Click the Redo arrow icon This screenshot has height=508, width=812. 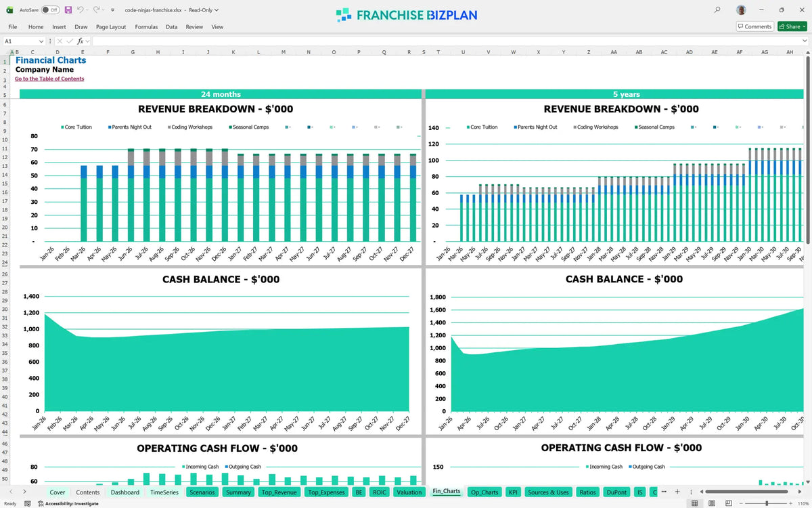(x=97, y=10)
